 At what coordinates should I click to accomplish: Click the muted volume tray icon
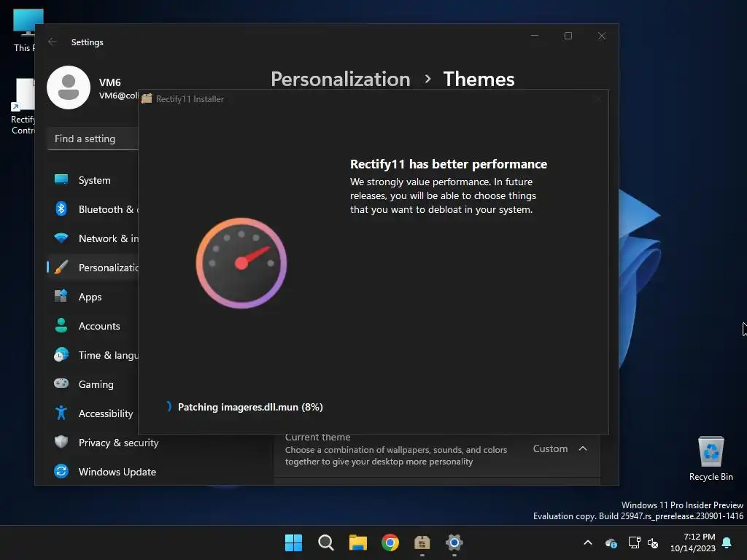pos(653,542)
